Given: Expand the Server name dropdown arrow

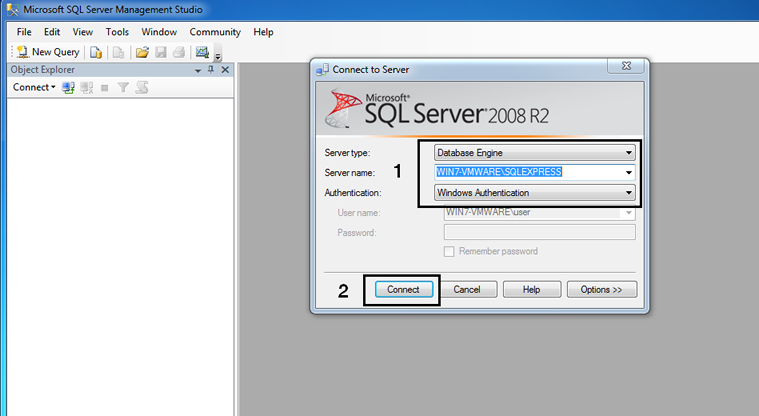Looking at the screenshot, I should pyautogui.click(x=628, y=172).
